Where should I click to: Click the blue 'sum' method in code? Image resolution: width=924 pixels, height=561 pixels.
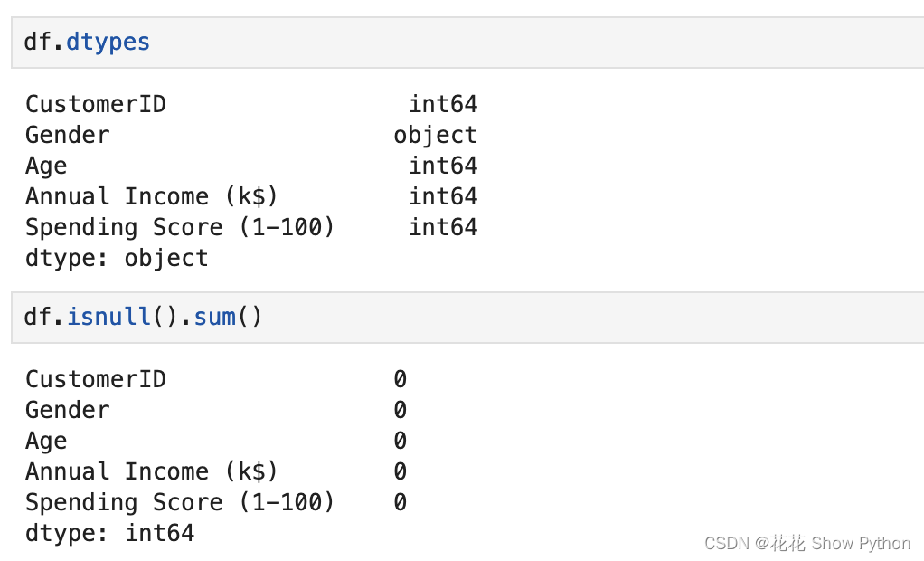click(x=213, y=318)
